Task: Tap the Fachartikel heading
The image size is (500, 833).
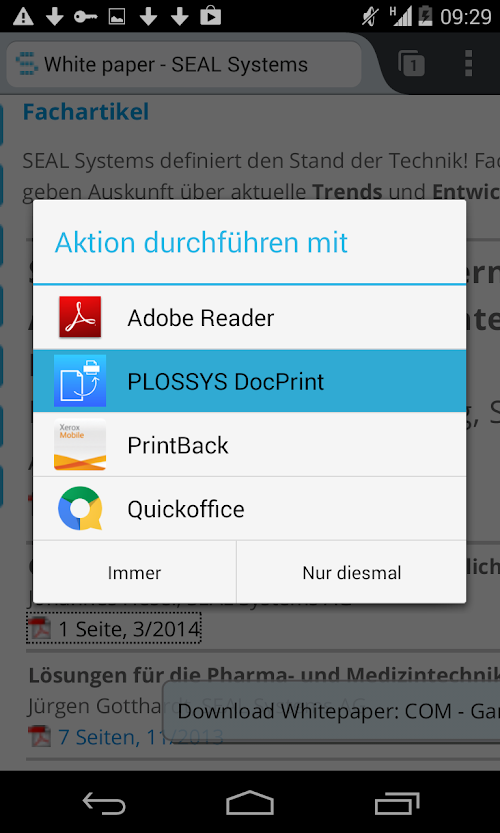Action: [x=86, y=112]
